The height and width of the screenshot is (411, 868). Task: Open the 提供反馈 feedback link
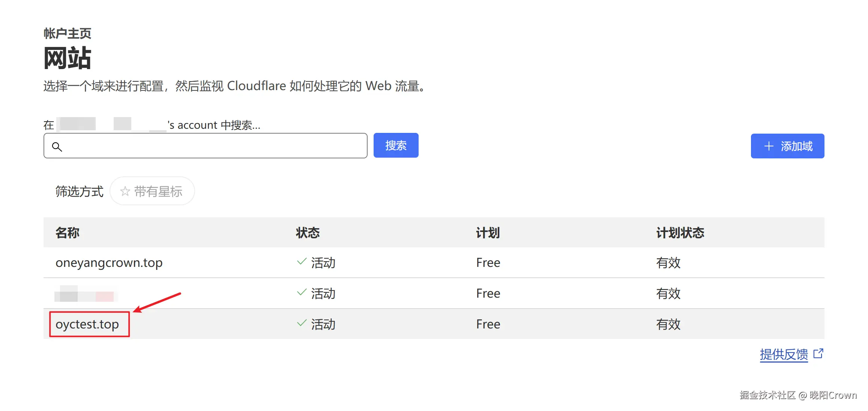pyautogui.click(x=784, y=354)
